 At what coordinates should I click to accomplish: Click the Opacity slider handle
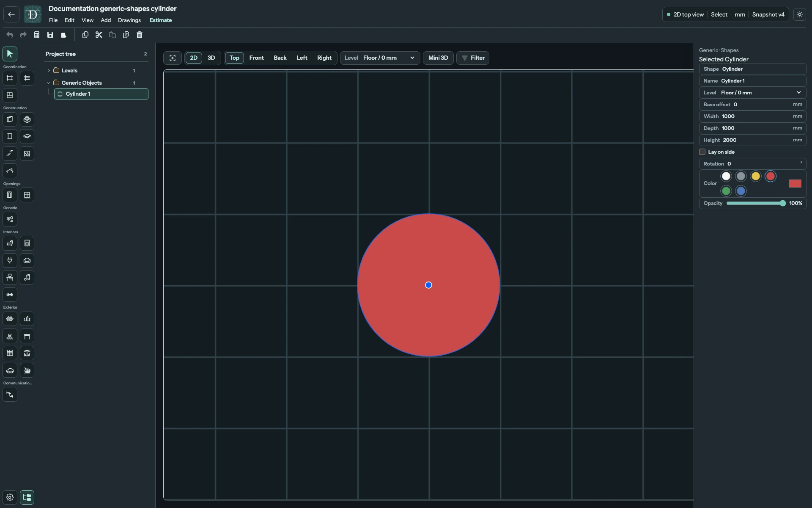(x=783, y=204)
